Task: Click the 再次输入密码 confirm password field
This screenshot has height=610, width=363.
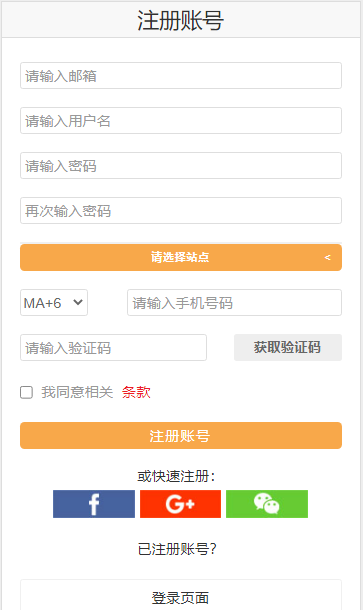Action: point(181,210)
